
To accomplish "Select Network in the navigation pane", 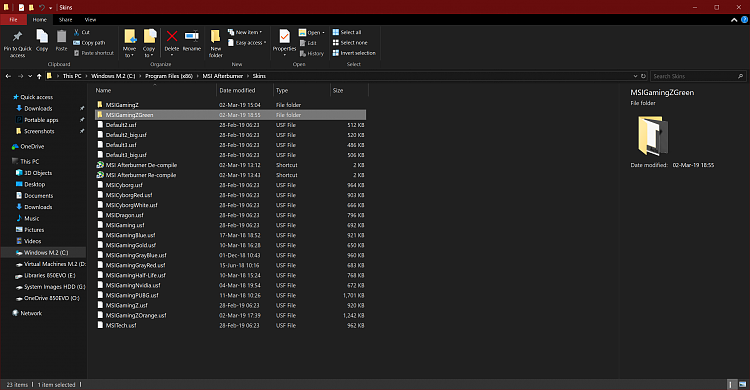I will tap(31, 313).
